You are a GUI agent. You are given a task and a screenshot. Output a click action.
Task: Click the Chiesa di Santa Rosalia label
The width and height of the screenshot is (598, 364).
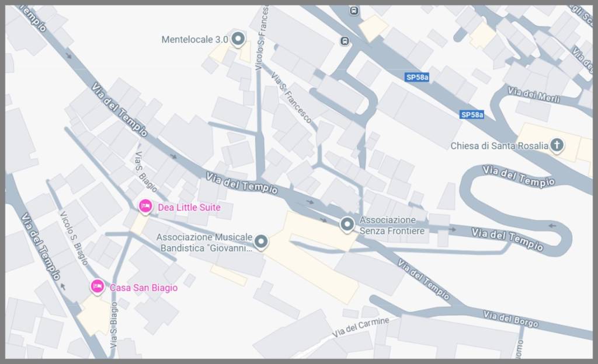(499, 146)
